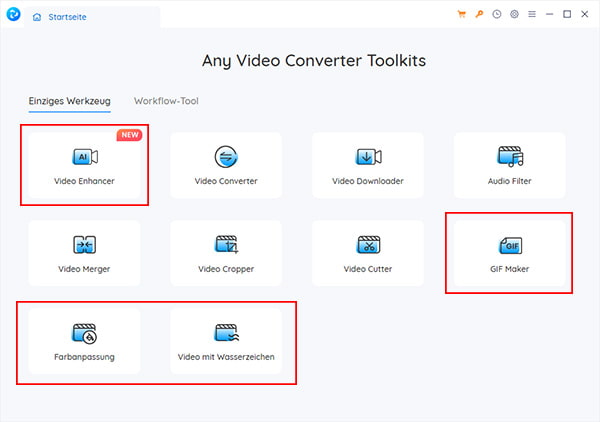Viewport: 600px width, 422px height.
Task: Launch the Video Converter tool
Action: [226, 165]
